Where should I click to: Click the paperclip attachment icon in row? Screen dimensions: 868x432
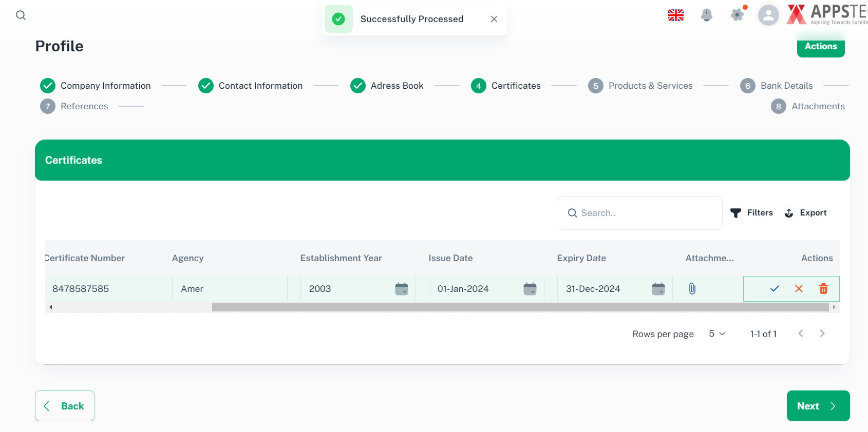[x=692, y=289]
